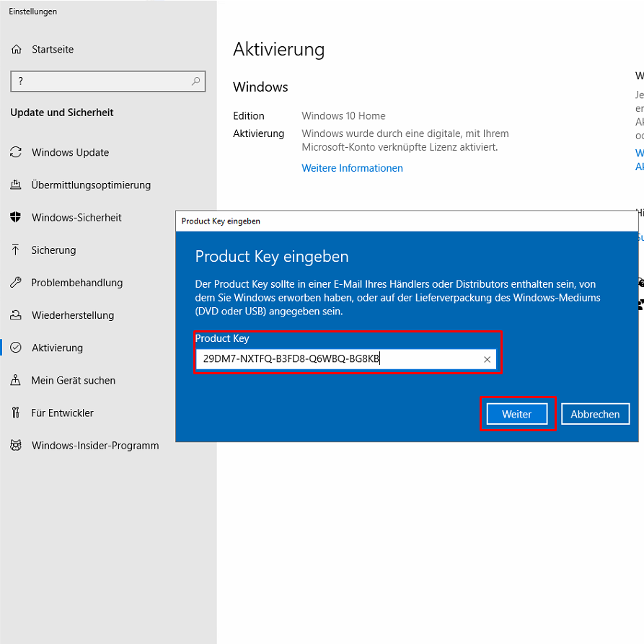Click the Für Entwickler tools icon
The width and height of the screenshot is (644, 644).
[x=16, y=413]
